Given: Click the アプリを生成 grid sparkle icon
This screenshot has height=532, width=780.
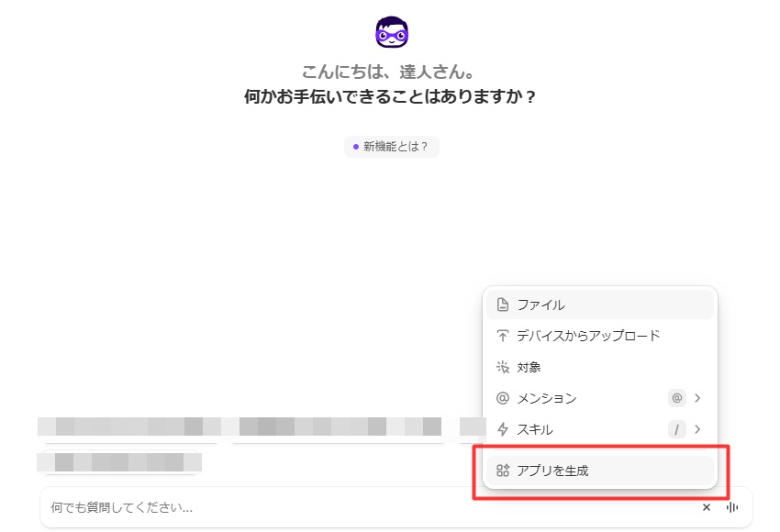Looking at the screenshot, I should [502, 471].
